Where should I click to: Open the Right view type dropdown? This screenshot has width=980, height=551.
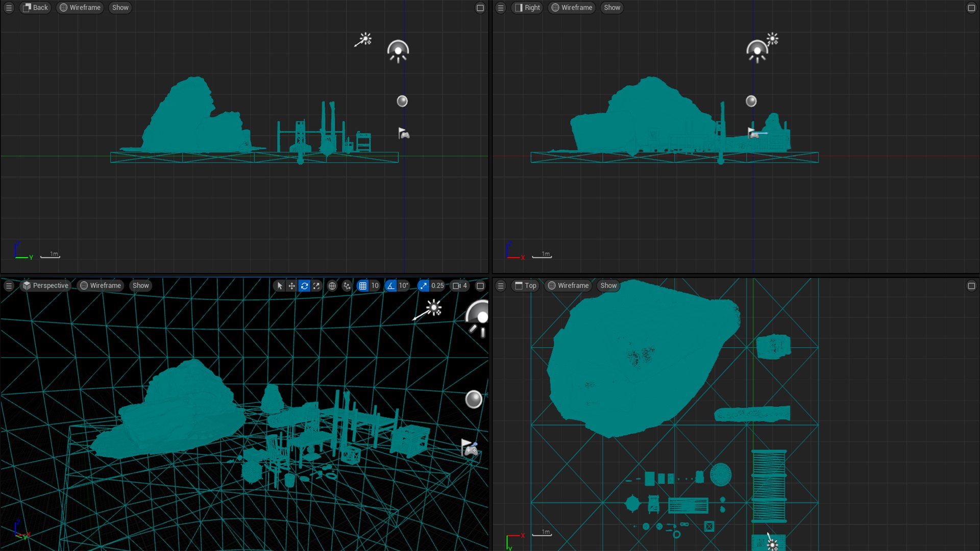pyautogui.click(x=527, y=8)
